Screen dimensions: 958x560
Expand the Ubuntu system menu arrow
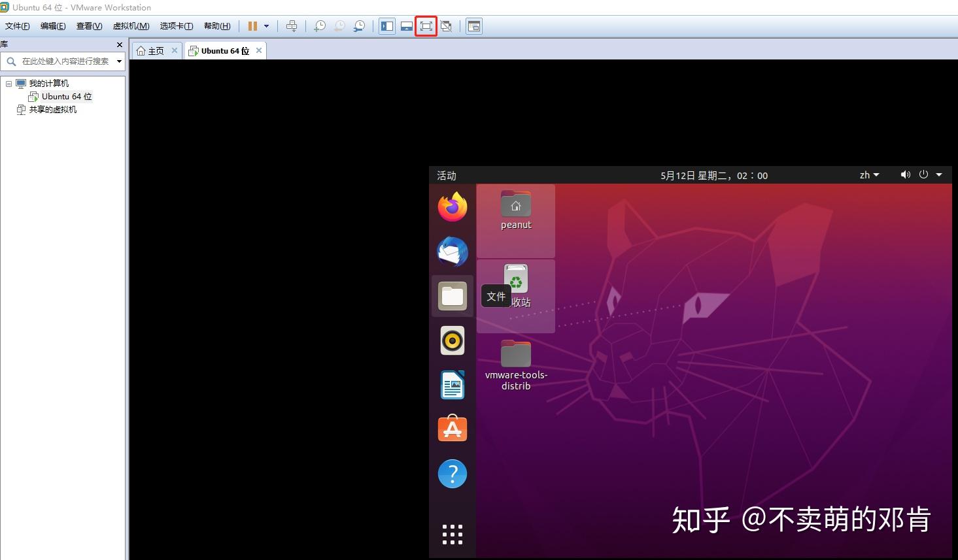[x=939, y=174]
